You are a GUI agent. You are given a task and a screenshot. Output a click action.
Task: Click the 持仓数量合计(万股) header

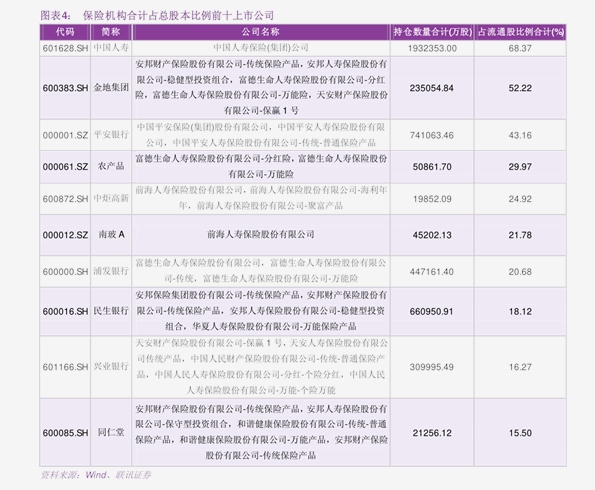[x=432, y=32]
